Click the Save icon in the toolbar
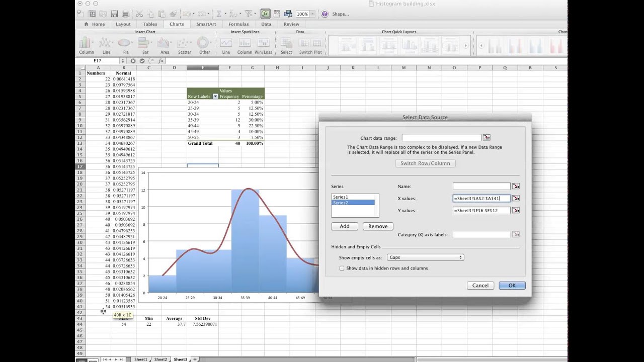This screenshot has width=644, height=362. tap(114, 14)
